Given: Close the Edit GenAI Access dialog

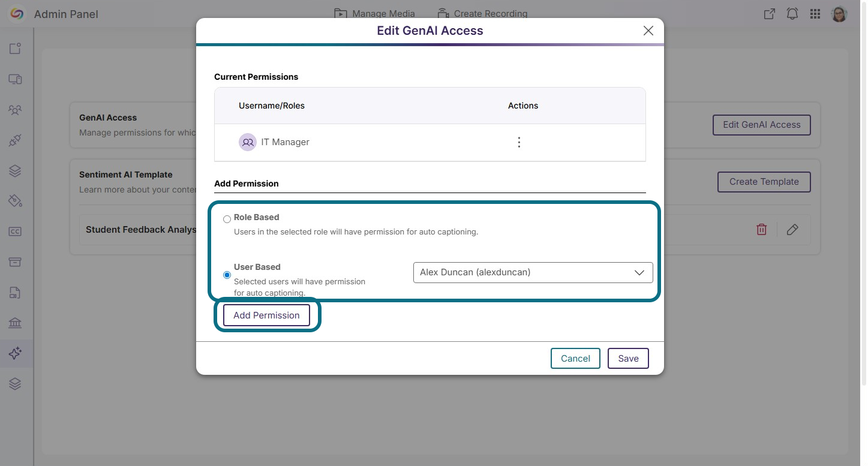Looking at the screenshot, I should (x=648, y=31).
